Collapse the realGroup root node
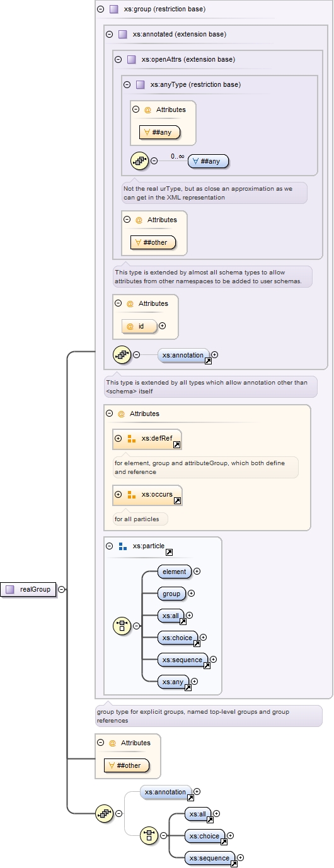 (x=61, y=590)
